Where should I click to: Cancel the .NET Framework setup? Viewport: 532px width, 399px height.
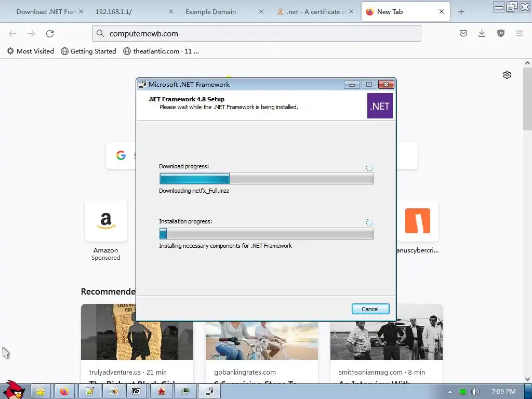pos(370,309)
